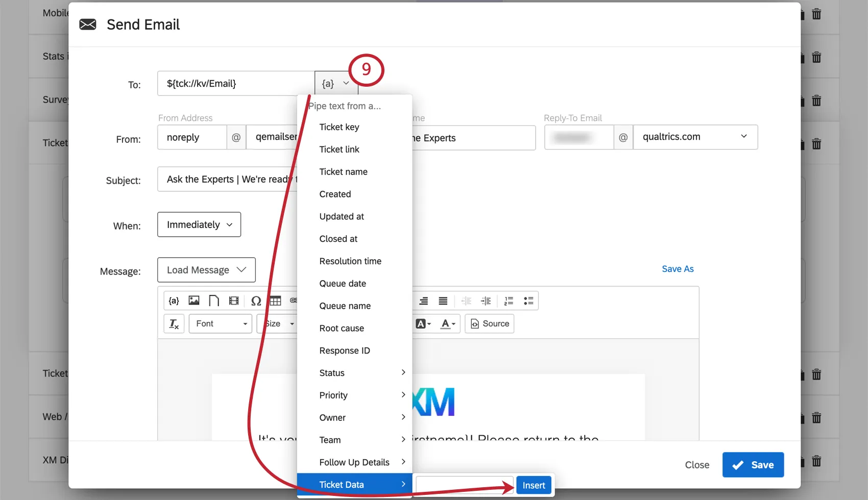Open the Reply-To domain dropdown showing qualtrics.com

pos(695,137)
